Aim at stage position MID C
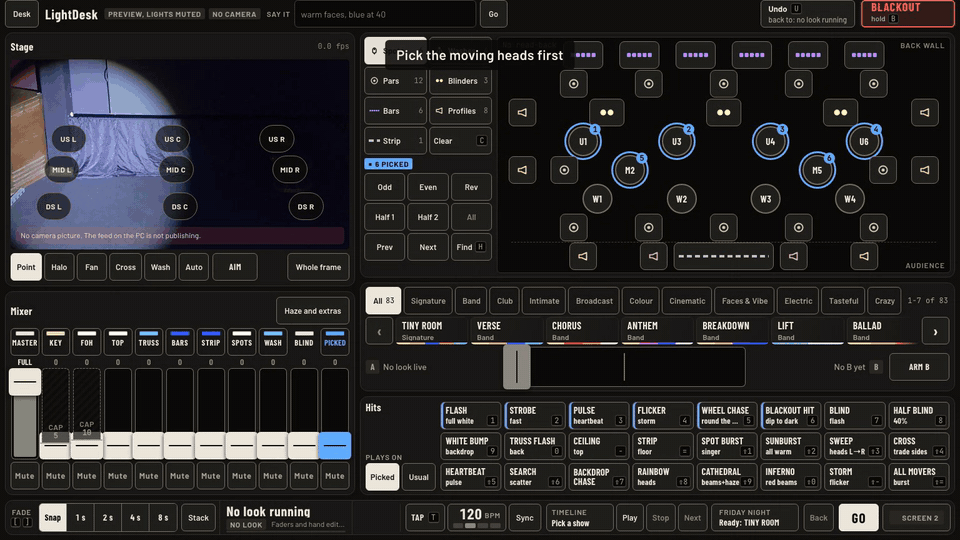960x540 pixels. pos(176,170)
